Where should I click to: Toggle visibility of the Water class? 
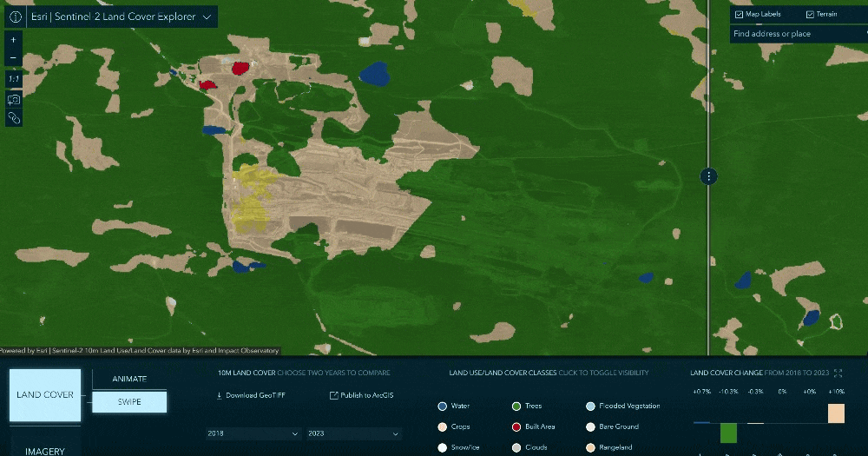pos(443,406)
